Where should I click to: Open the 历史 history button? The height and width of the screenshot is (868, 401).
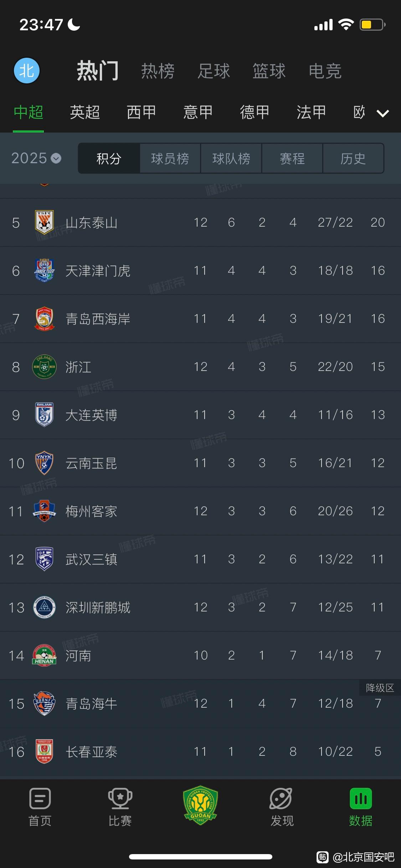point(353,159)
